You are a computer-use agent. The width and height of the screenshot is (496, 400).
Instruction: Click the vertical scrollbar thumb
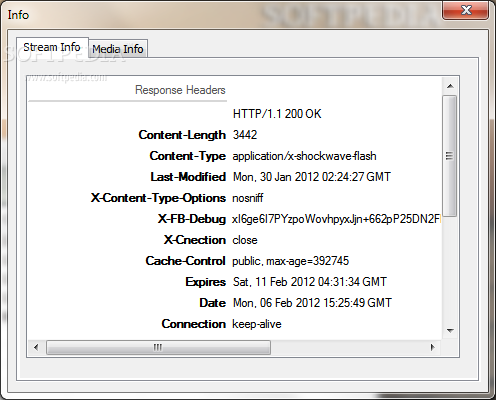point(450,156)
